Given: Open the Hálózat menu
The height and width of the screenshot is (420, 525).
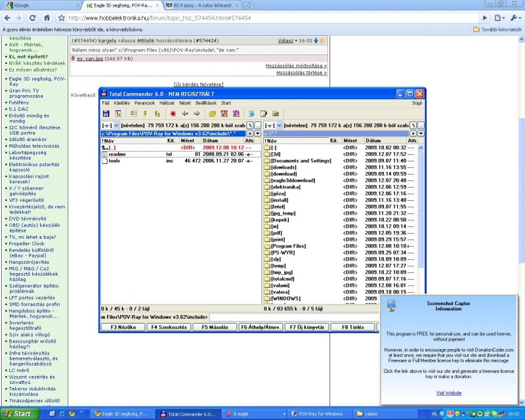Looking at the screenshot, I should (x=167, y=103).
